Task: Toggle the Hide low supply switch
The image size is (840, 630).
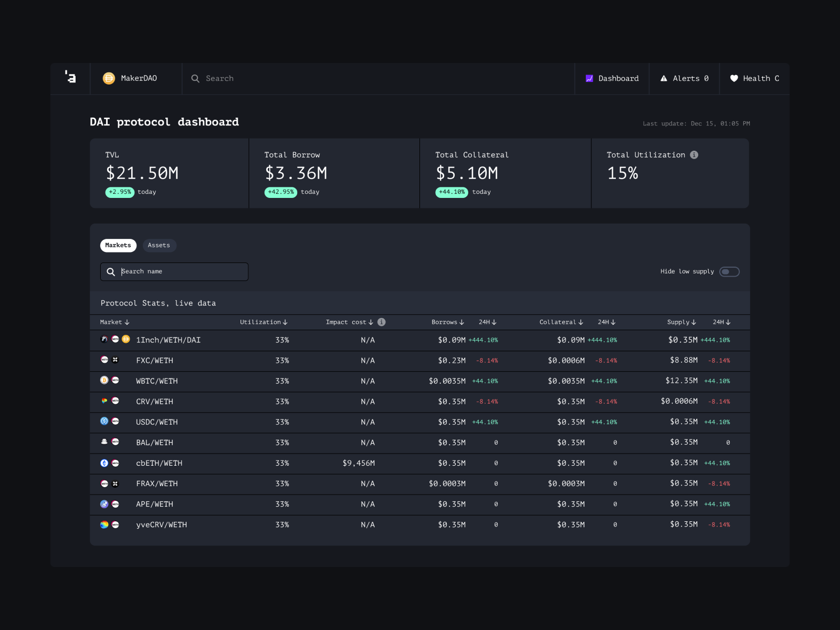Action: (729, 271)
